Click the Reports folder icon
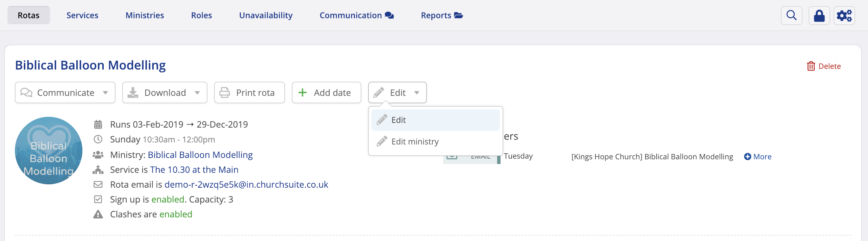This screenshot has width=868, height=241. (x=458, y=16)
